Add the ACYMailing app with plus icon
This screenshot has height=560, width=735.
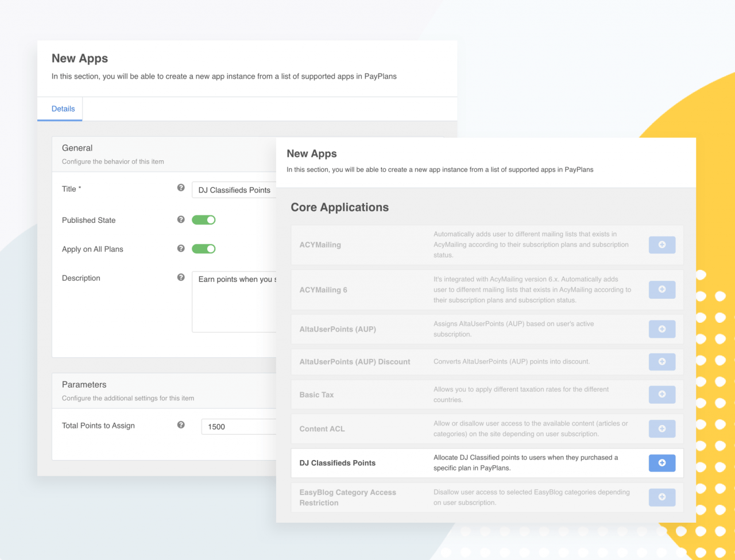click(662, 245)
